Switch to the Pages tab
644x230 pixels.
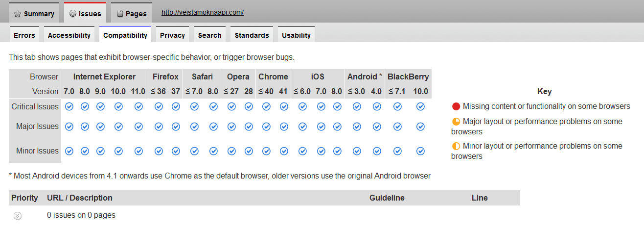coord(131,14)
